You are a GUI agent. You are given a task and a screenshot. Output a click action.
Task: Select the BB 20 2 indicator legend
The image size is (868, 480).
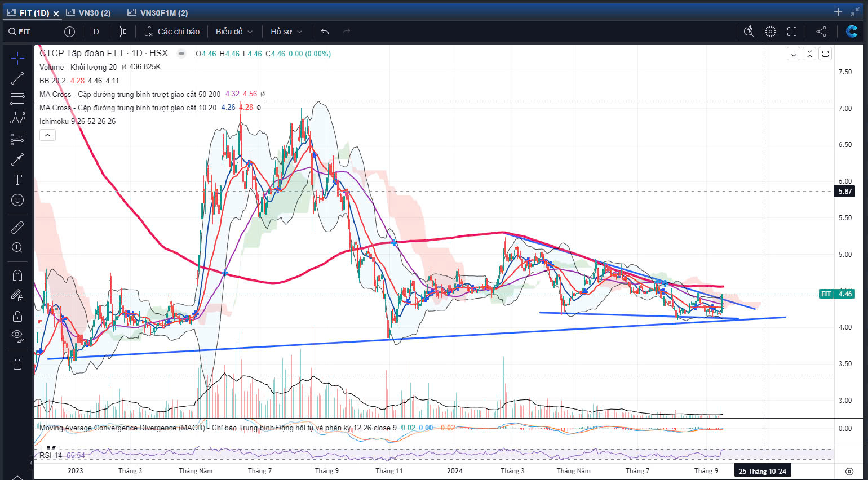click(52, 81)
